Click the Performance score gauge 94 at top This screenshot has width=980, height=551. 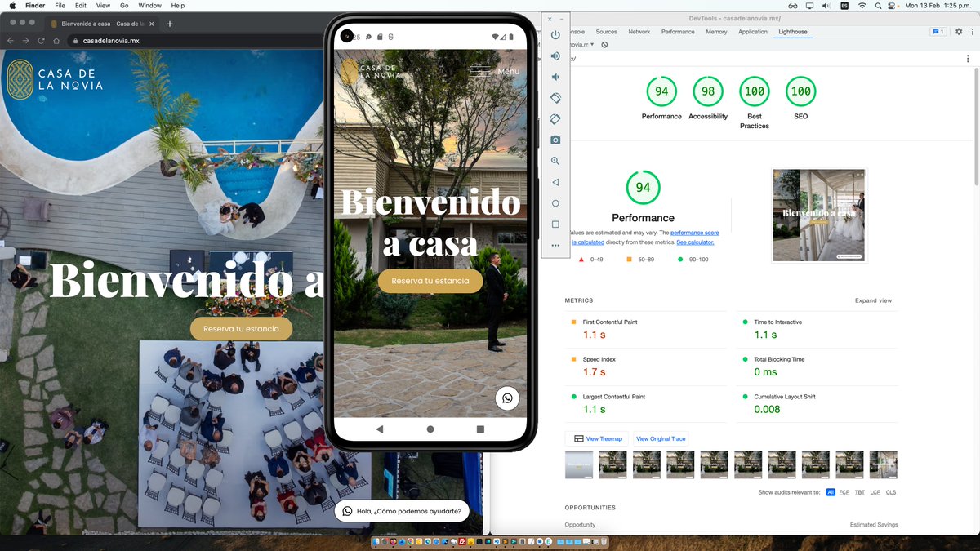tap(661, 91)
